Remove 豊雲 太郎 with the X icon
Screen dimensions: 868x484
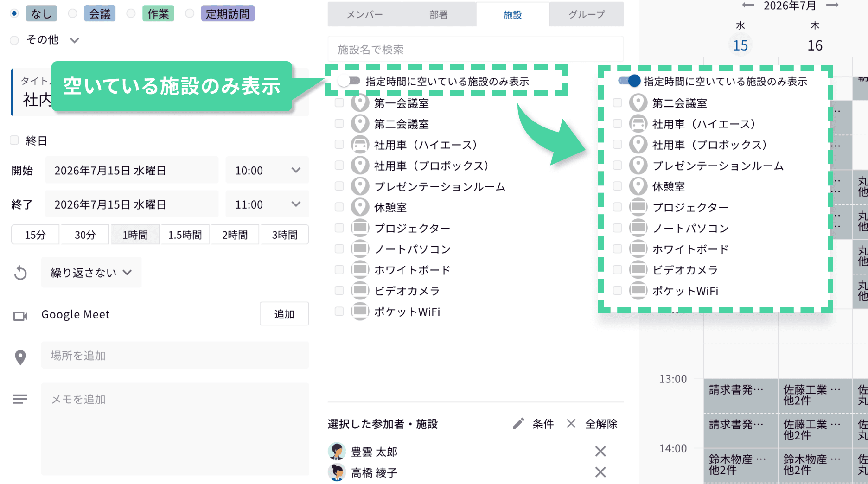(600, 451)
